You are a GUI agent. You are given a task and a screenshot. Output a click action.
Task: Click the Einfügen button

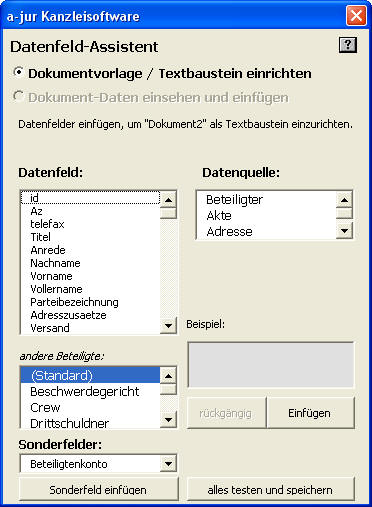click(x=311, y=413)
